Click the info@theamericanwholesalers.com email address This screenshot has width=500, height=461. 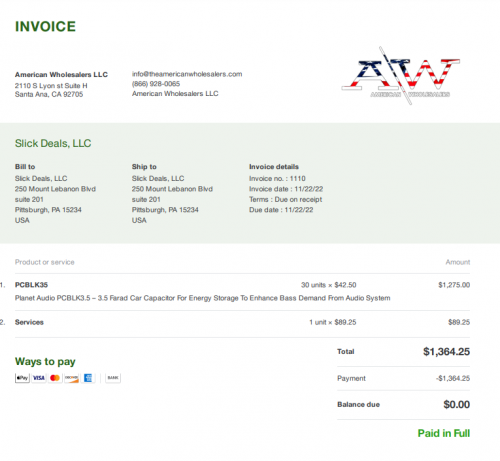187,74
